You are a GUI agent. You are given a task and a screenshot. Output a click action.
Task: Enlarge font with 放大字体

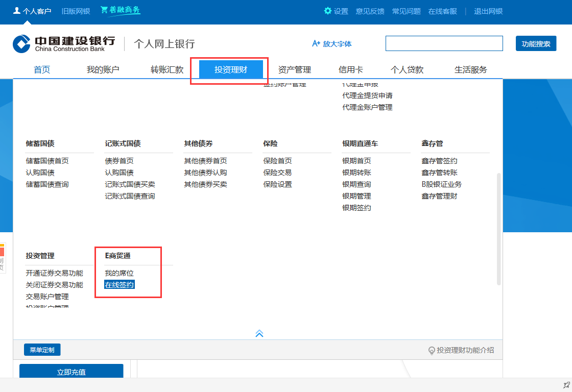331,44
